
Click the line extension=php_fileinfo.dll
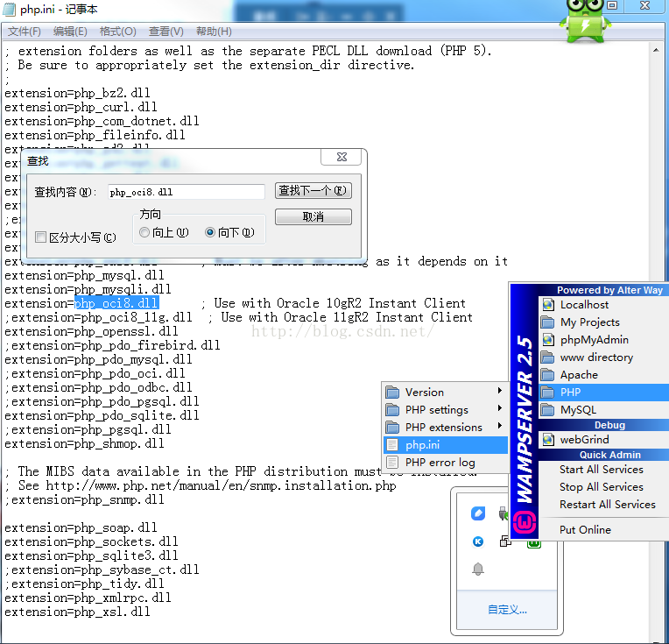pyautogui.click(x=95, y=135)
